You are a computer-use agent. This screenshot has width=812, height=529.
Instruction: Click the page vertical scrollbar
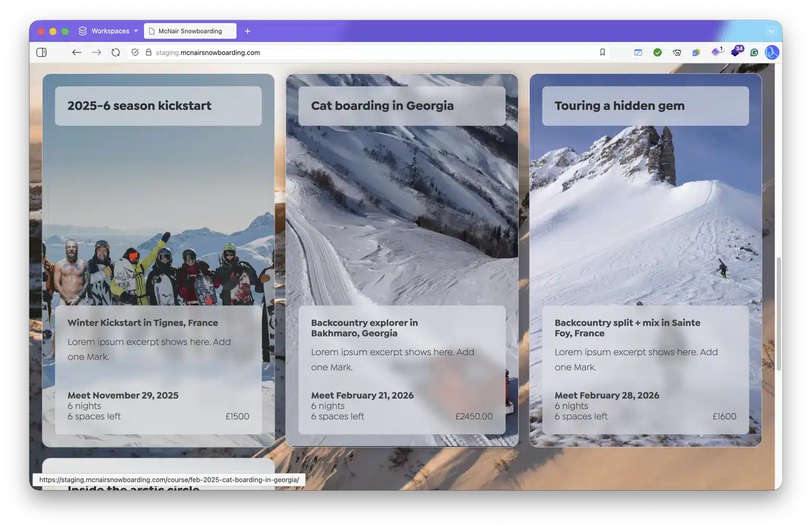(x=779, y=314)
